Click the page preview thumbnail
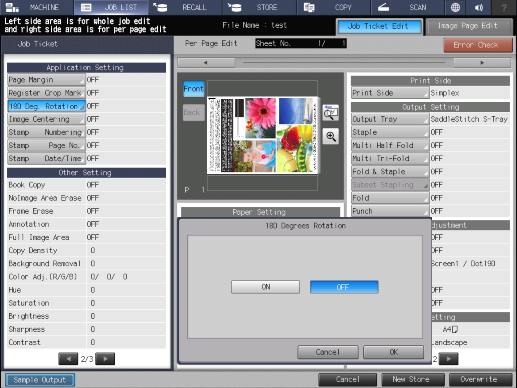This screenshot has width=517, height=388. pyautogui.click(x=262, y=135)
